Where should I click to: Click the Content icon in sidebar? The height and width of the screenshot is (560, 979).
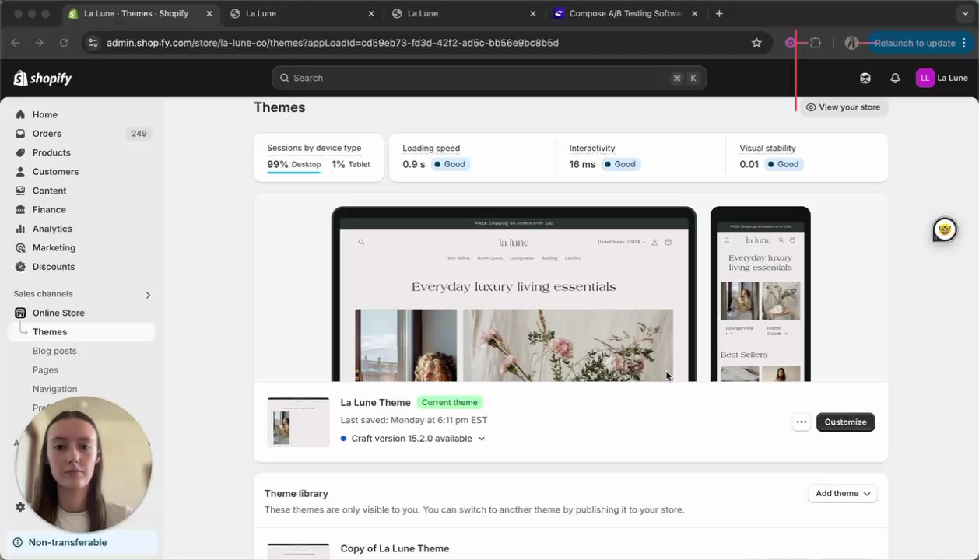[x=20, y=191]
